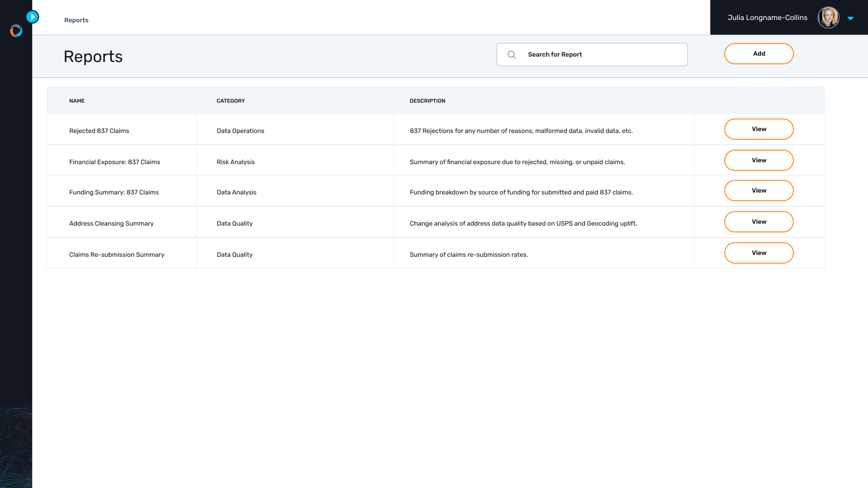
Task: Click View for Claims Re-submission Summary report
Action: pyautogui.click(x=759, y=253)
